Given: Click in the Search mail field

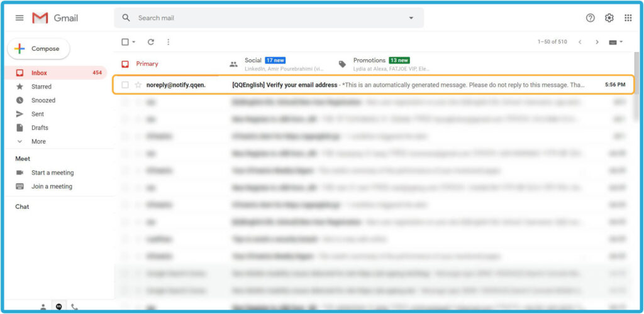Looking at the screenshot, I should tap(264, 18).
